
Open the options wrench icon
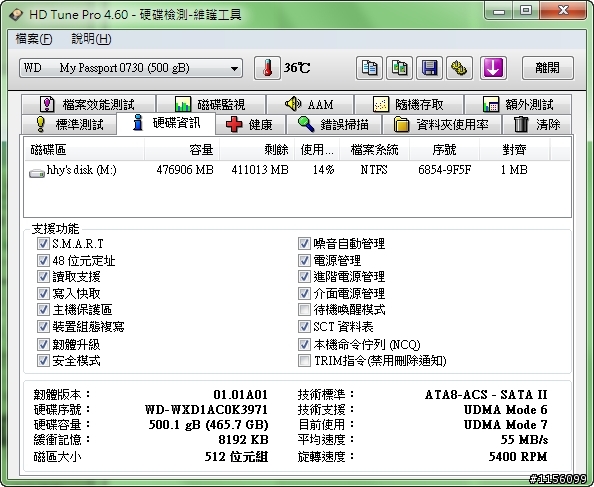click(459, 68)
